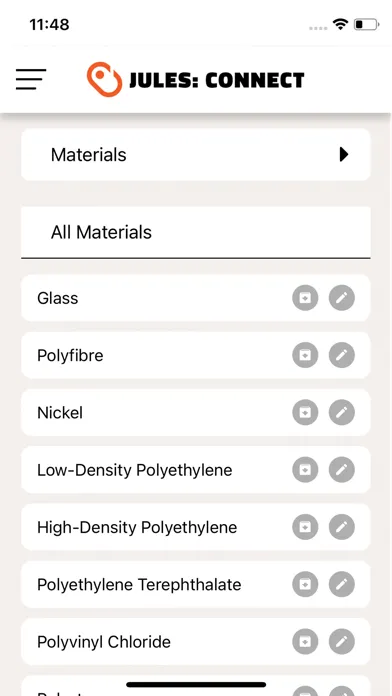Viewport: 392px width, 696px height.
Task: Edit Polyethylene Terephthalate entry
Action: point(341,584)
